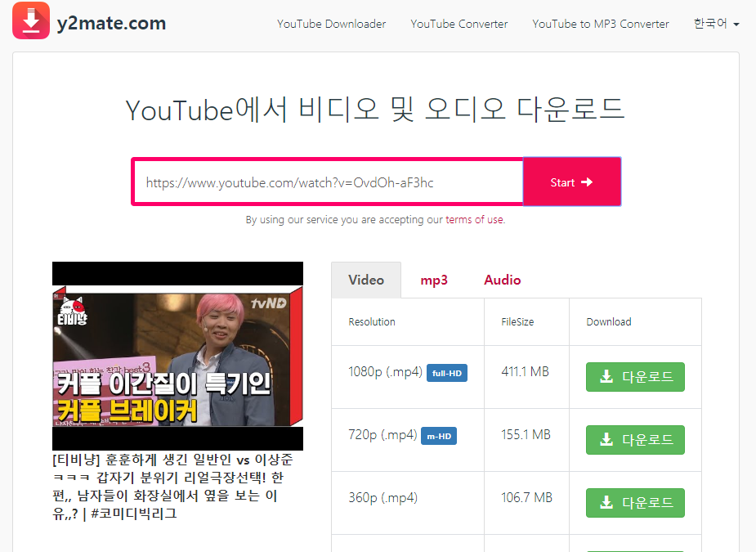The image size is (756, 552).
Task: Click the video title text below thumbnail
Action: pos(172,487)
